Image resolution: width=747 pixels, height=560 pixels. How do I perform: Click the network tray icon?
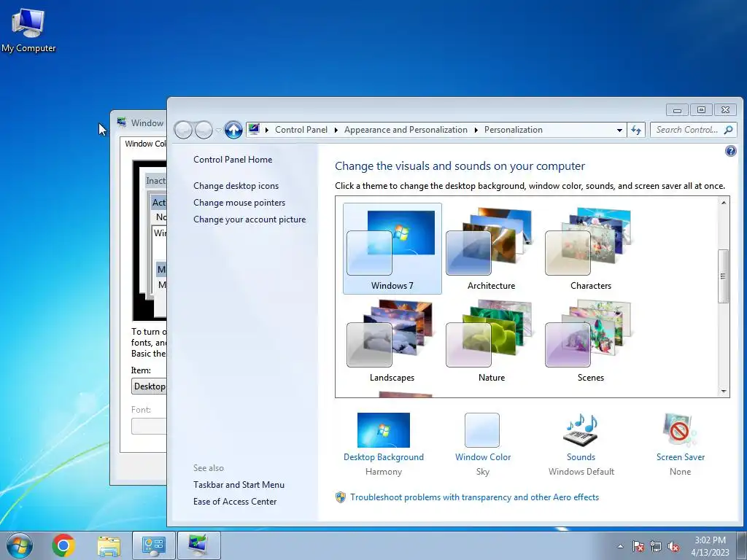pyautogui.click(x=656, y=546)
